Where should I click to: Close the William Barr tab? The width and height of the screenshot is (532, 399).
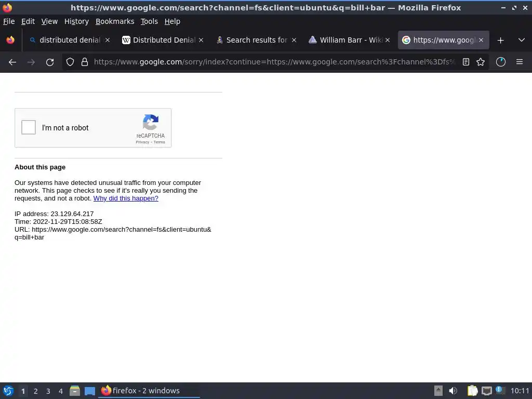click(388, 40)
